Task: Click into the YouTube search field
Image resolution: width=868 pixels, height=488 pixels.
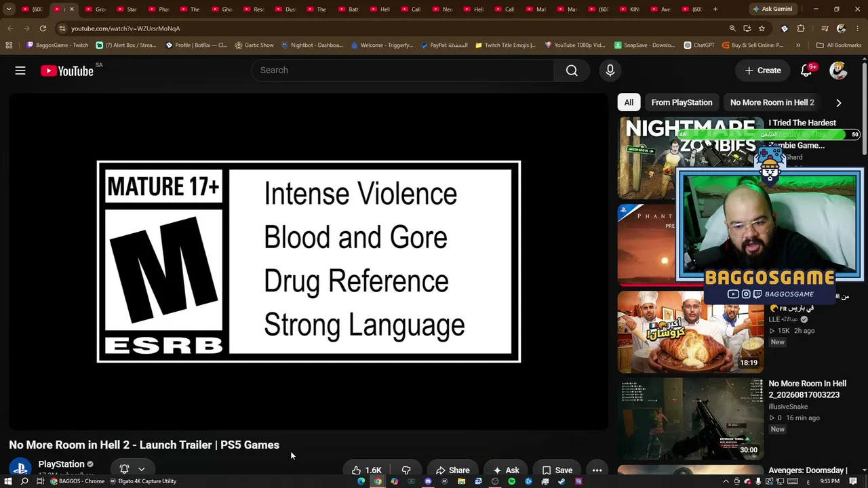Action: point(403,70)
